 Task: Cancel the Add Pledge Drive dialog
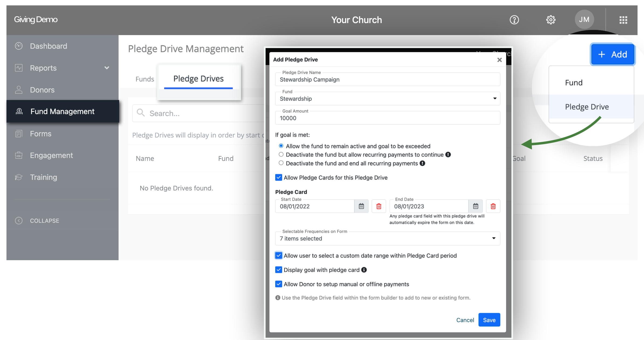(x=465, y=320)
